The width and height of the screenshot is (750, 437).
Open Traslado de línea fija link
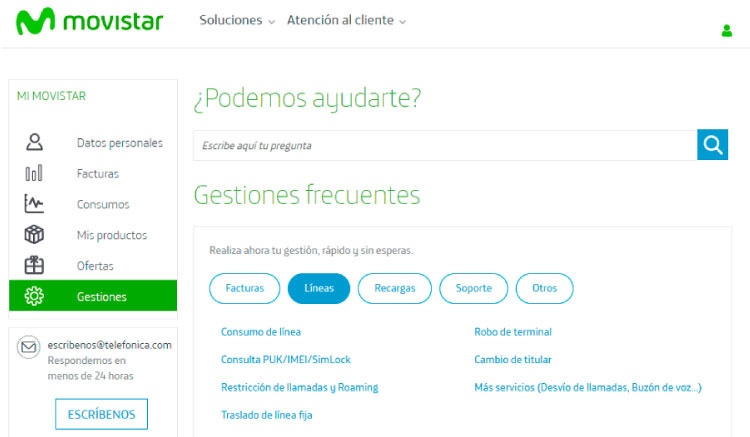[x=266, y=415]
